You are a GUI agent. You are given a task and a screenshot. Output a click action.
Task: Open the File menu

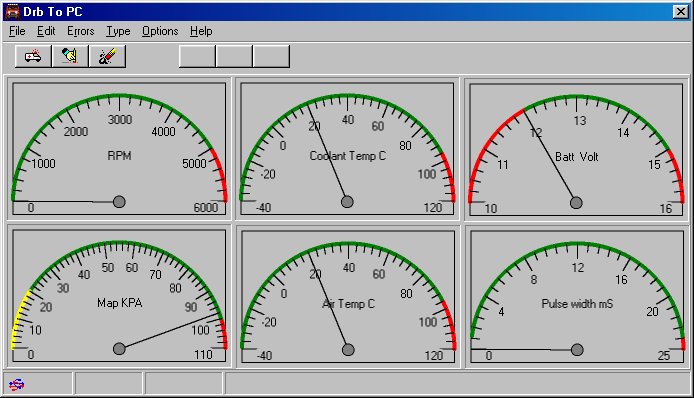pos(17,31)
